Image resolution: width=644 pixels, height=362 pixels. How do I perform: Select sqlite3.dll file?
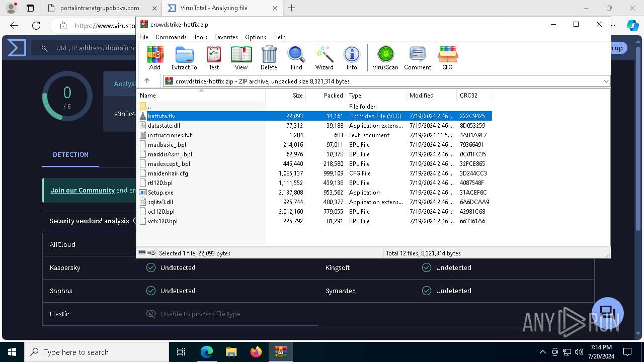(x=314, y=202)
